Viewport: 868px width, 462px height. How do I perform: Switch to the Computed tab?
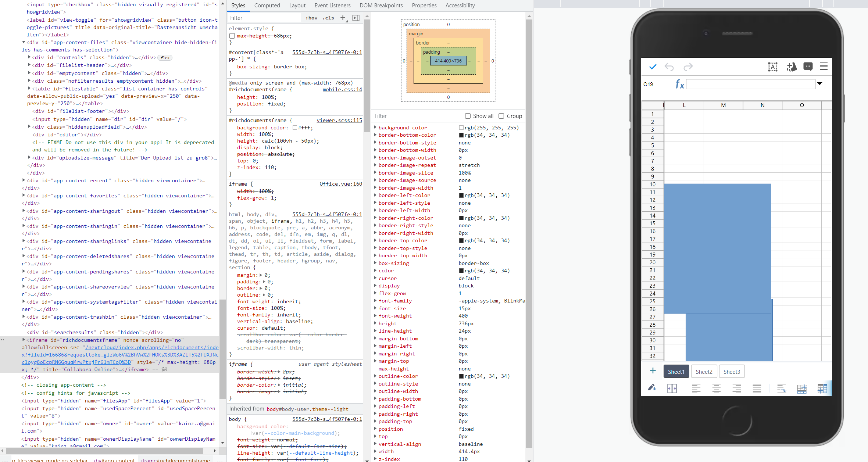click(267, 6)
